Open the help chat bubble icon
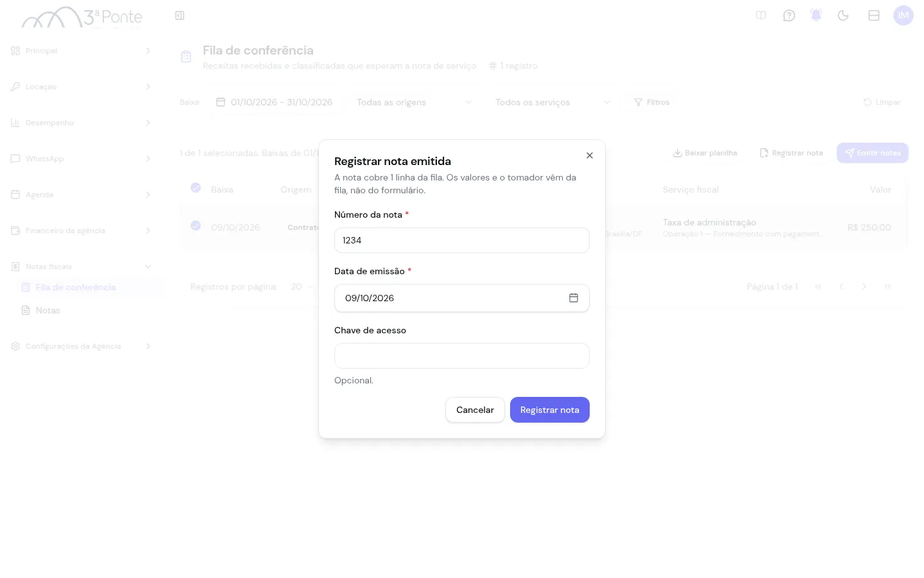Screen dimensions: 924x578 [x=789, y=15]
